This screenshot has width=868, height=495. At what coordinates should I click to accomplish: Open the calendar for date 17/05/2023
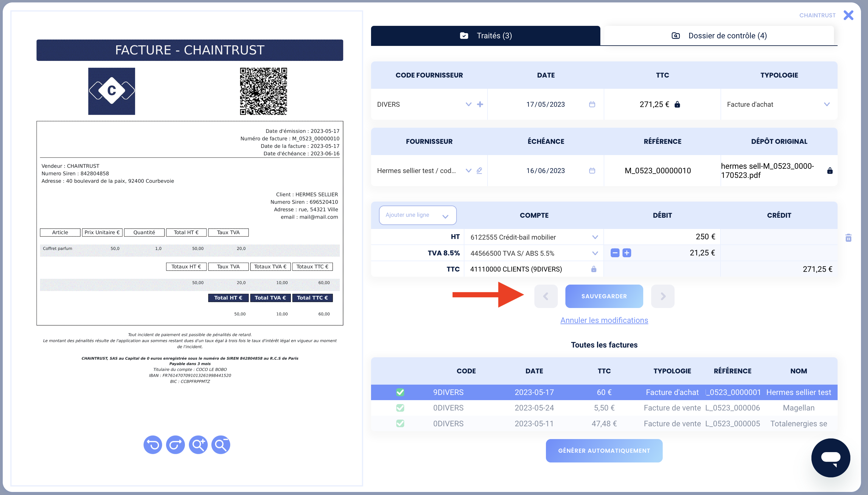tap(592, 104)
